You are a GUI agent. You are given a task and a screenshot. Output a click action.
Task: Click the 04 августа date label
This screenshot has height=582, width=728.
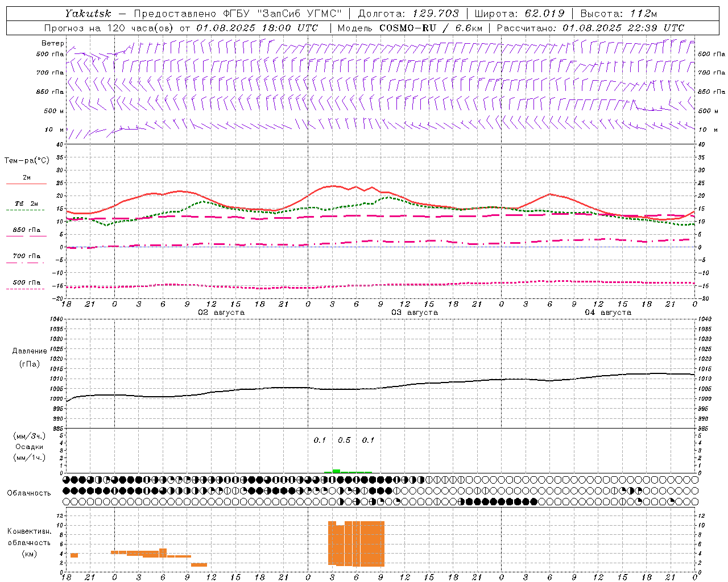point(608,313)
